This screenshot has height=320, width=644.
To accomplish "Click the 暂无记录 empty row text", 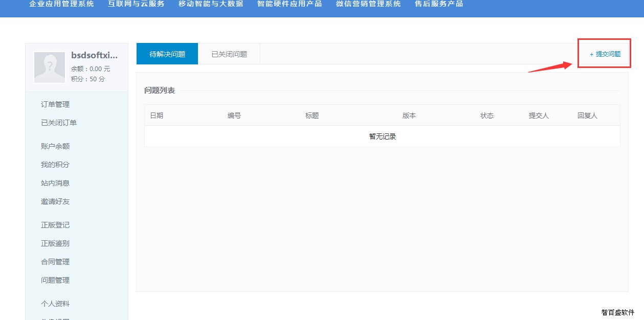I will 383,136.
